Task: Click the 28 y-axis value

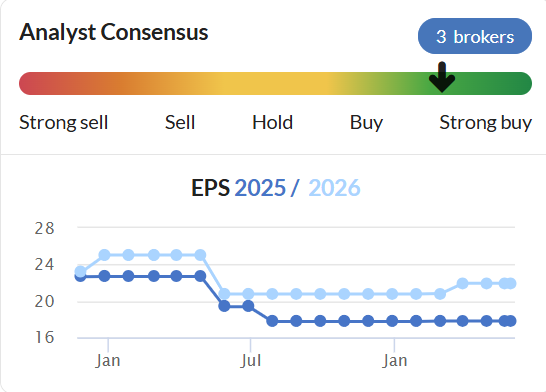Action: point(44,228)
